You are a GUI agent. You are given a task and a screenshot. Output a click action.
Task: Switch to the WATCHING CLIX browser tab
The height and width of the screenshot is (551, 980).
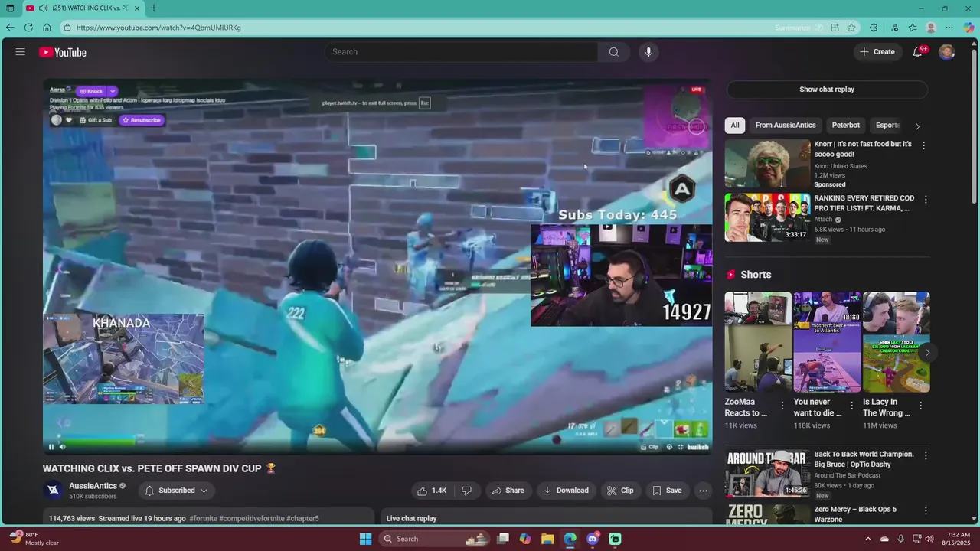(83, 8)
